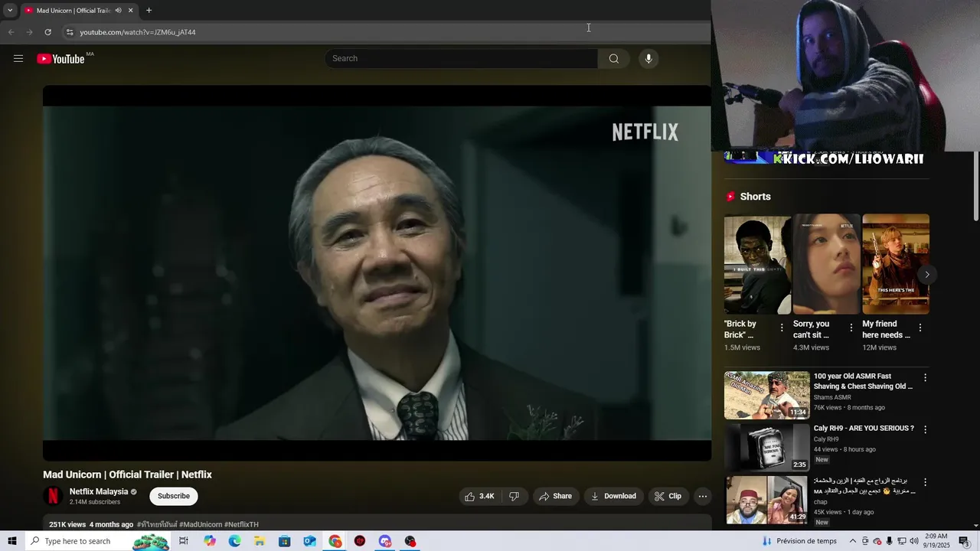Click the Netflix video player to pause
Viewport: 980px width, 551px height.
click(377, 273)
